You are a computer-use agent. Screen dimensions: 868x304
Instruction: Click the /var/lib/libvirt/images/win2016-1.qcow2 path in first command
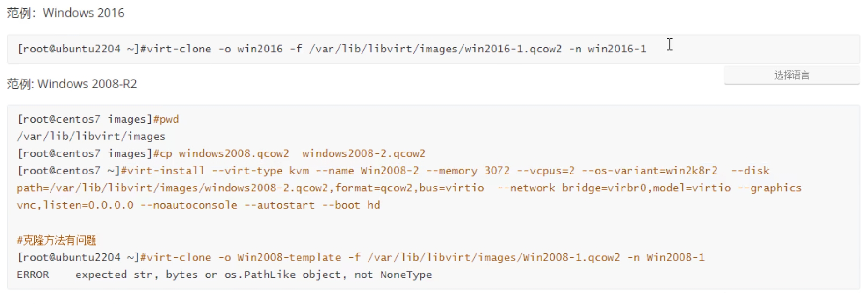point(435,49)
